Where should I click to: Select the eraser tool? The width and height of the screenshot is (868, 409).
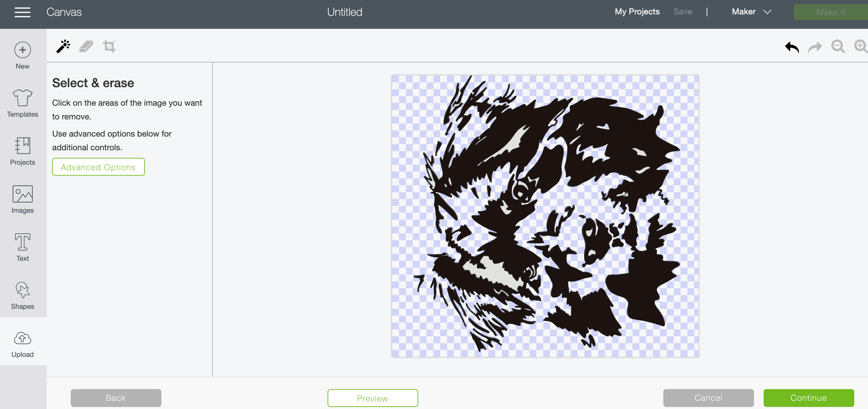pos(86,46)
